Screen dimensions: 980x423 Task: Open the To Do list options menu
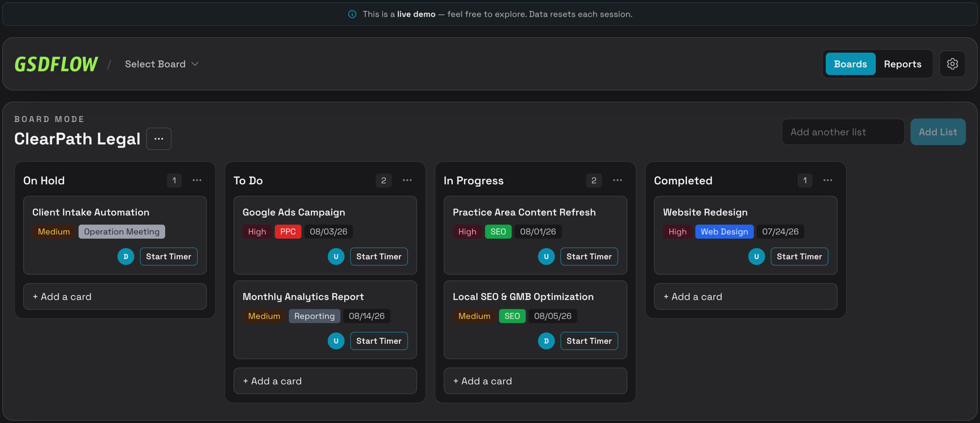(x=407, y=180)
